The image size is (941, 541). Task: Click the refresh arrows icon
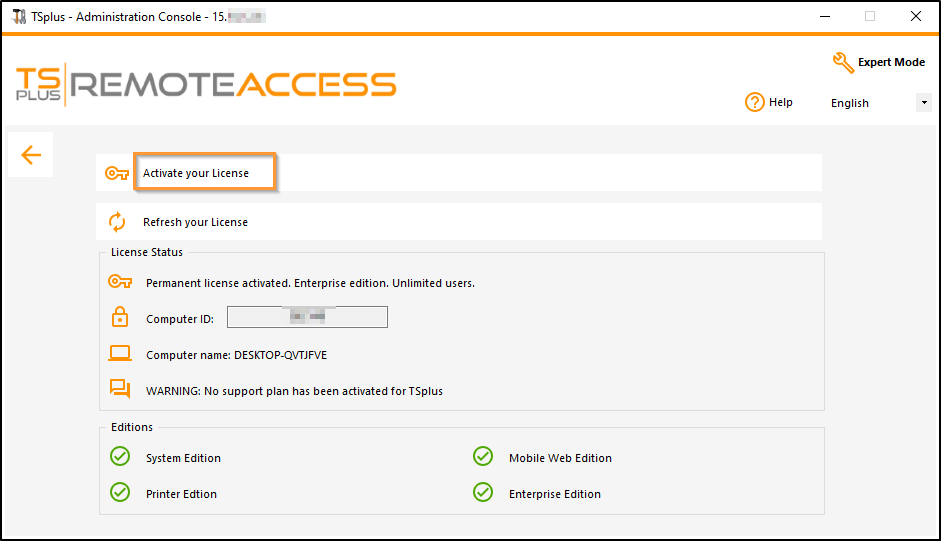pos(117,222)
